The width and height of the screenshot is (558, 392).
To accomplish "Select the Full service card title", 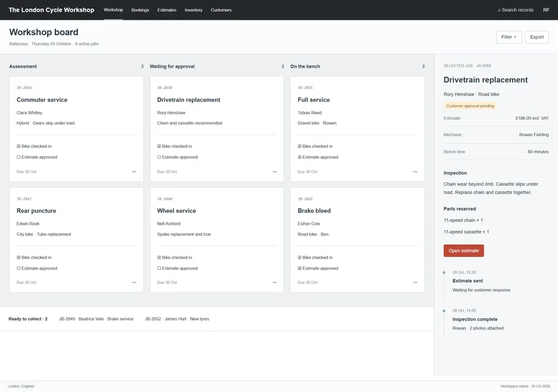I will (314, 100).
